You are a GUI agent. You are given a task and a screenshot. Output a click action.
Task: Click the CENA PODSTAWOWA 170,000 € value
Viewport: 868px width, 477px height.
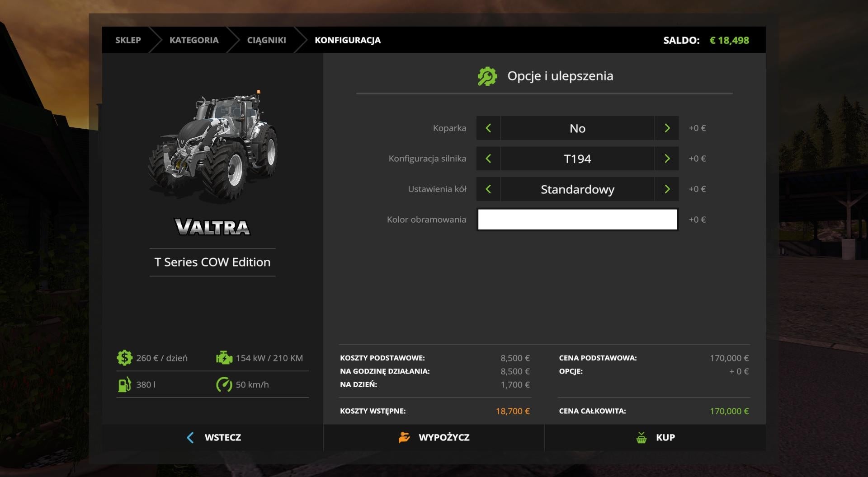point(729,358)
